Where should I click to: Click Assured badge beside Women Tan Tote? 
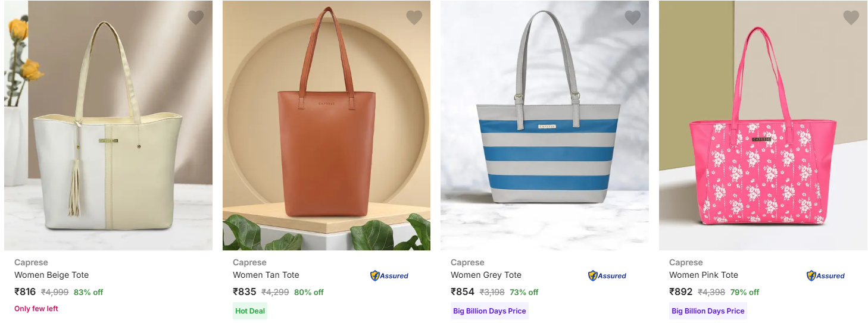pos(389,275)
